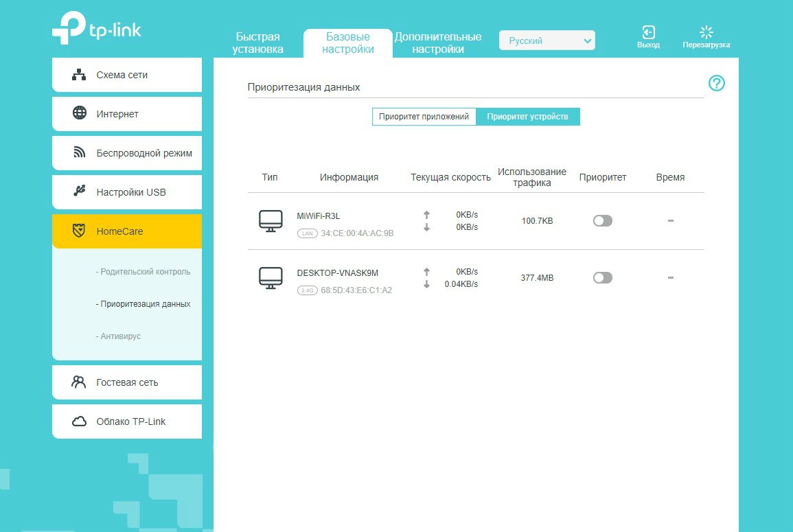Open the Антивирус submenu link
This screenshot has width=793, height=532.
tap(120, 336)
